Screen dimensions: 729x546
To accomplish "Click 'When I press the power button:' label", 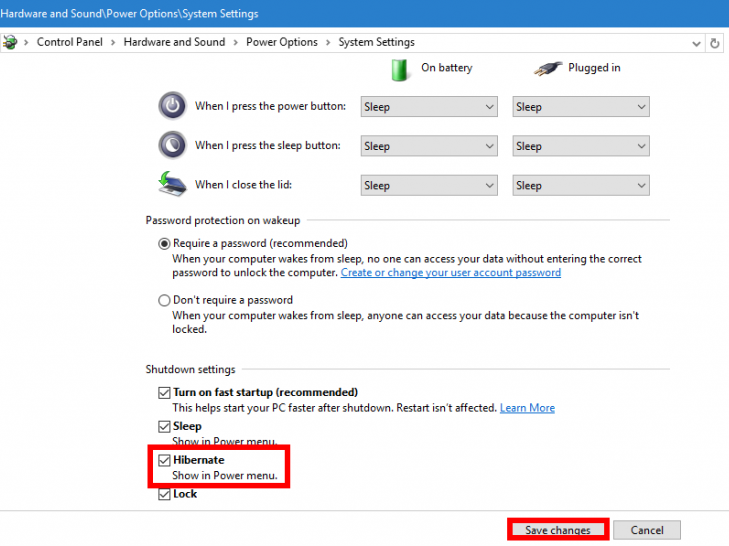I will 271,106.
